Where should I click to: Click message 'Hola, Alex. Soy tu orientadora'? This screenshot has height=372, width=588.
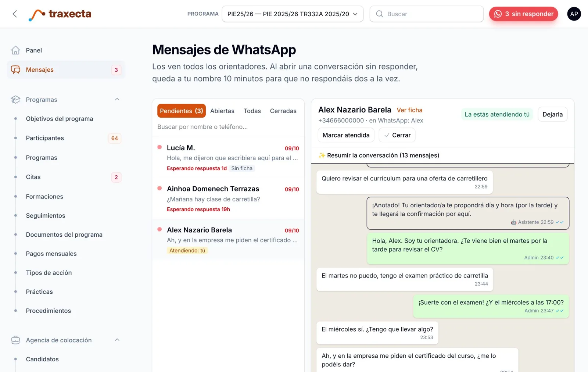point(468,248)
